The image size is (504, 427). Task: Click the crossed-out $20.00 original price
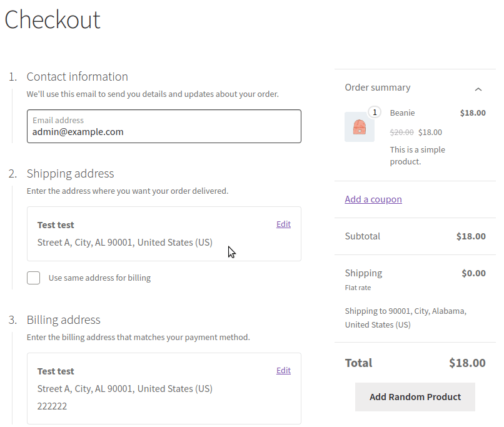[401, 133]
